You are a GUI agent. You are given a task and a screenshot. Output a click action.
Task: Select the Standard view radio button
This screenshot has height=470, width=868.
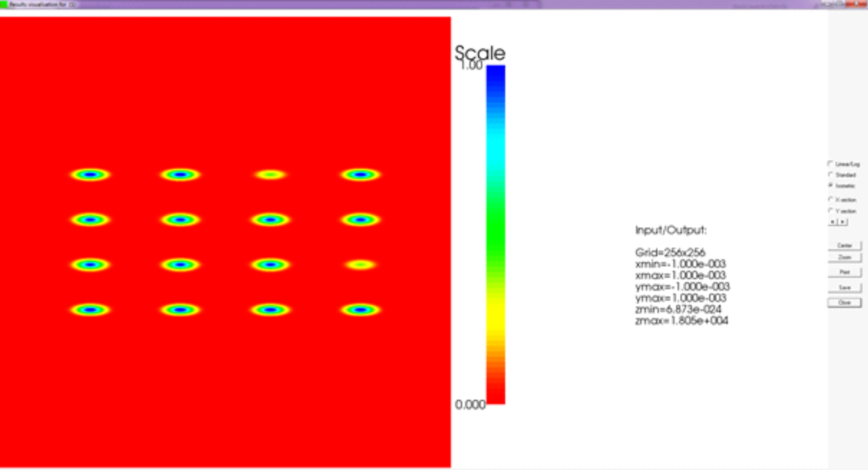coord(831,174)
